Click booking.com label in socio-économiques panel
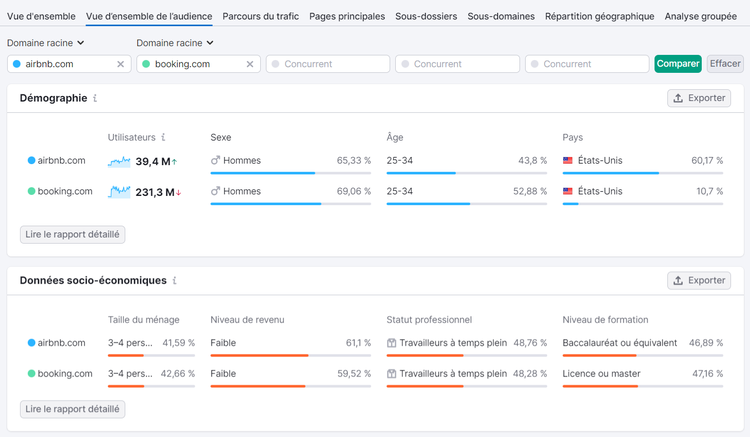The image size is (750, 437). [65, 373]
